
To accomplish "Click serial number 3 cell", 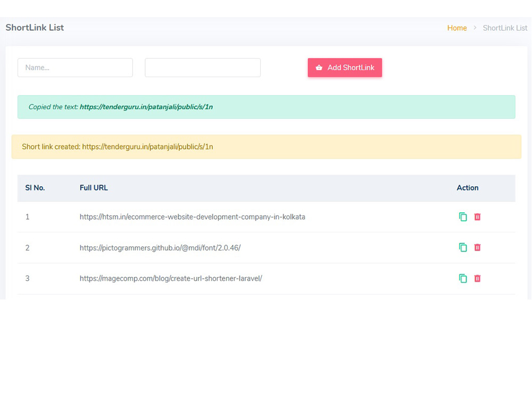I will pos(28,279).
